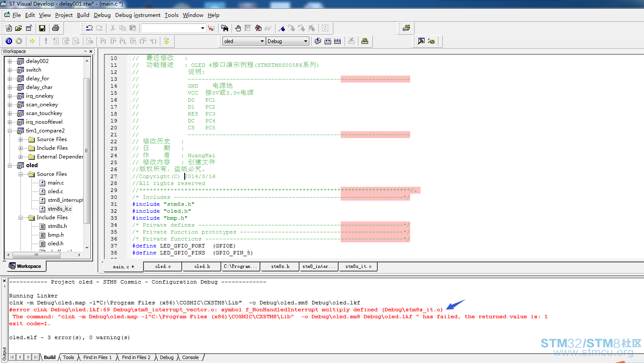This screenshot has width=644, height=363.
Task: Open the File menu
Action: coord(17,15)
